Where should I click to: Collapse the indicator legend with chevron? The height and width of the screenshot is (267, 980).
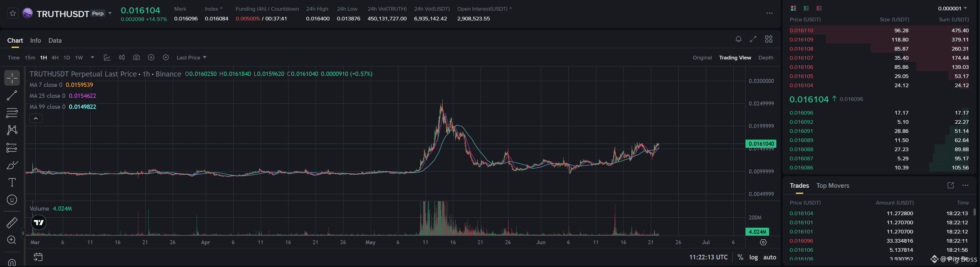click(x=36, y=119)
